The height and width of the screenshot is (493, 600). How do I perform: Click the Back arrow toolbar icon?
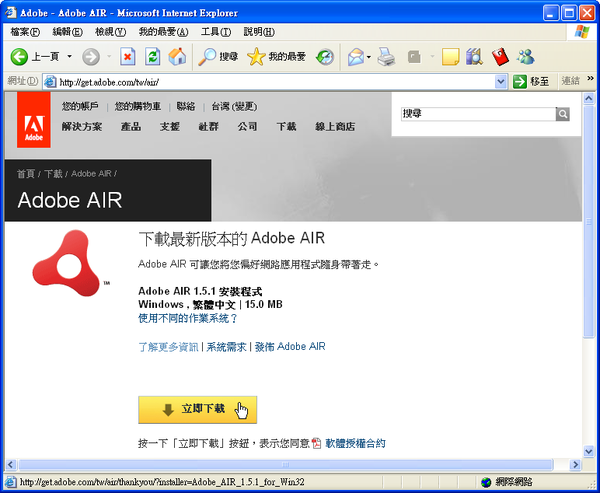pos(19,57)
